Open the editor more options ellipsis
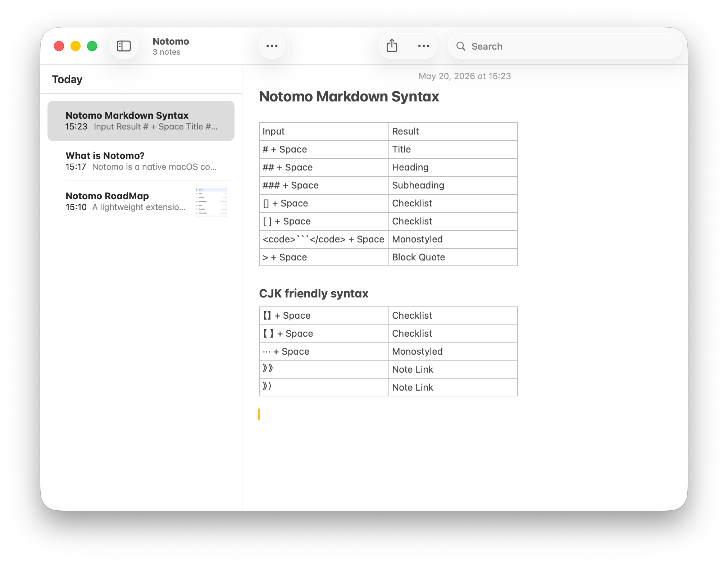The height and width of the screenshot is (564, 728). pyautogui.click(x=424, y=46)
